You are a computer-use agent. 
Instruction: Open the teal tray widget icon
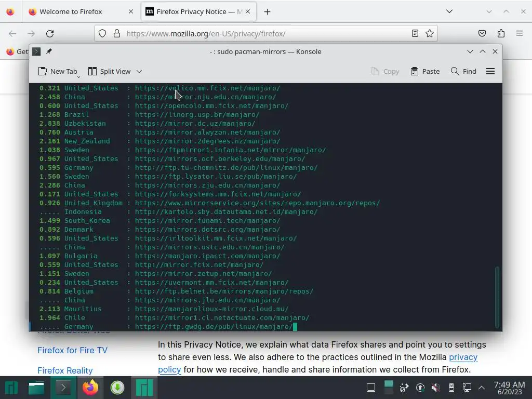(389, 388)
